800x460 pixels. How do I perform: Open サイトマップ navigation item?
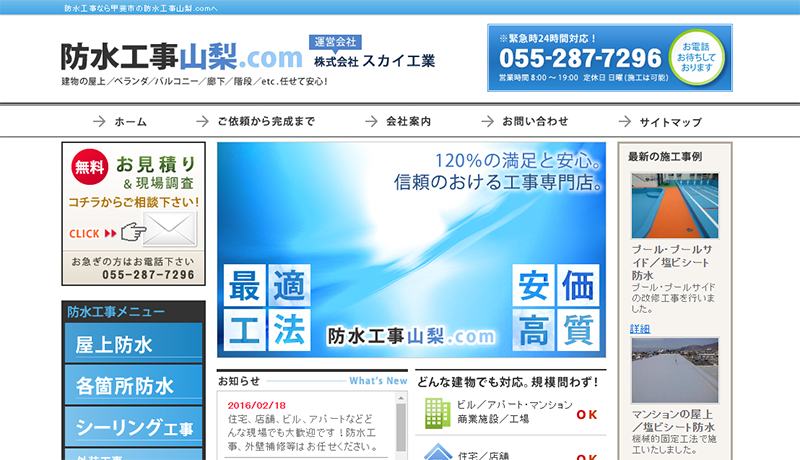tap(660, 122)
